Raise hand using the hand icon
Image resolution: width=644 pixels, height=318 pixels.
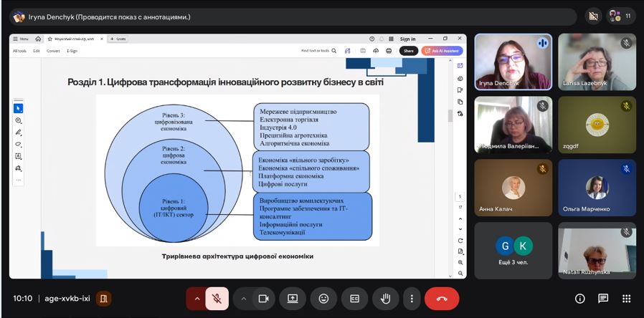pos(385,299)
